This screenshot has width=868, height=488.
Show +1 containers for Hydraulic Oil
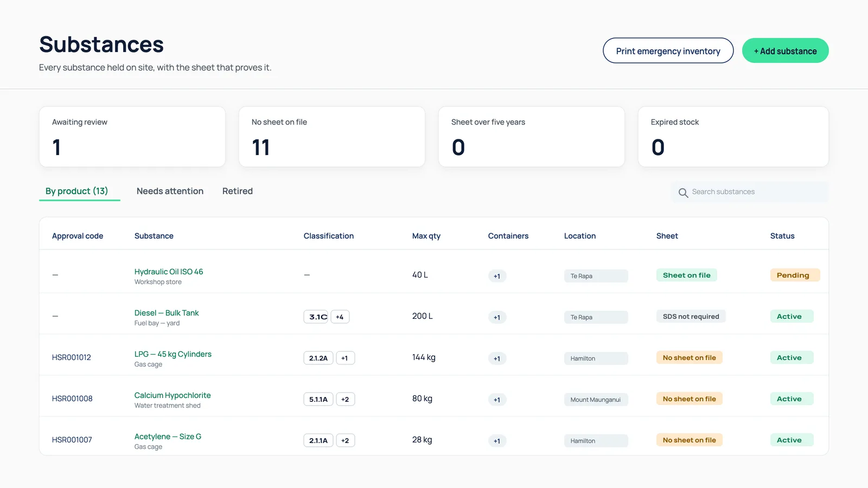pos(497,276)
